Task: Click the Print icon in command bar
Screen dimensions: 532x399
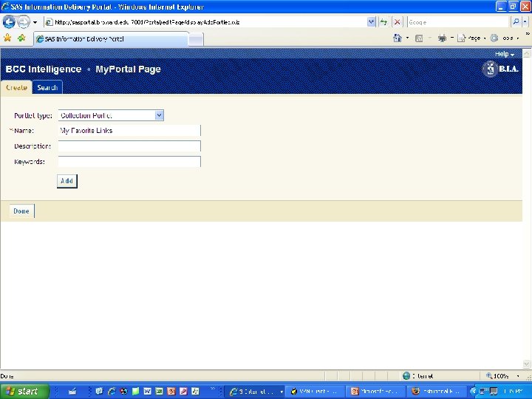Action: [442, 38]
